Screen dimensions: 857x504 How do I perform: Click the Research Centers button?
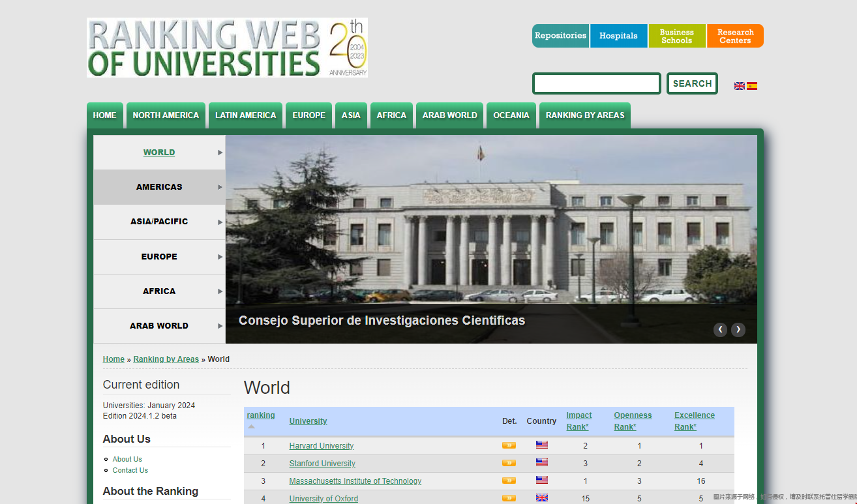pyautogui.click(x=735, y=36)
